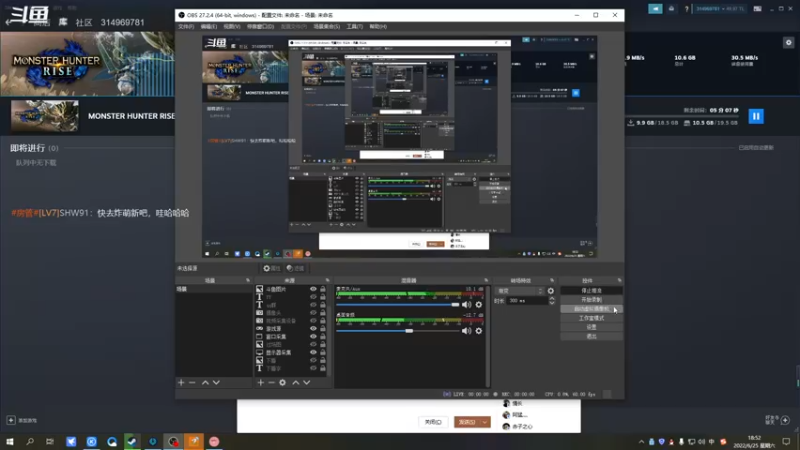Toggle lock on 显示器采集 source

pyautogui.click(x=322, y=352)
